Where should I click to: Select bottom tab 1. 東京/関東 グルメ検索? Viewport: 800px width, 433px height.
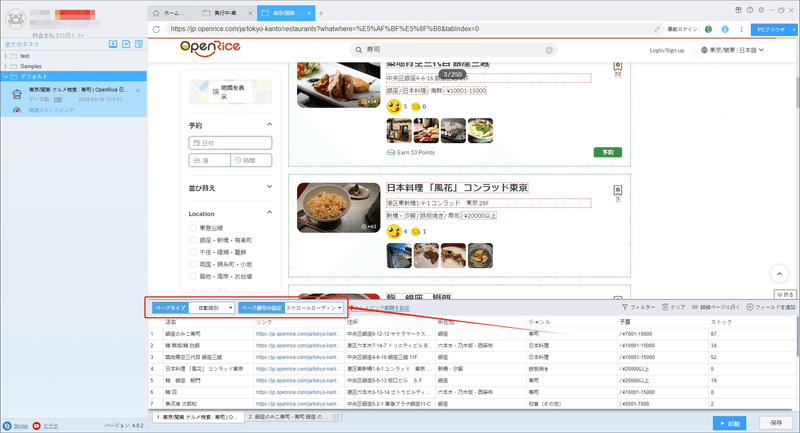click(197, 417)
